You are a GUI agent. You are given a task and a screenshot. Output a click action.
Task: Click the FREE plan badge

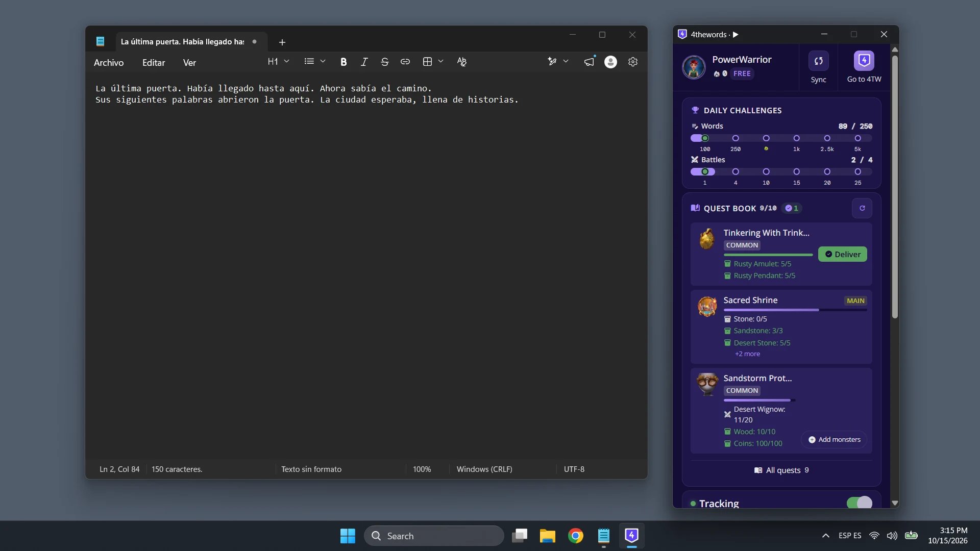click(742, 73)
